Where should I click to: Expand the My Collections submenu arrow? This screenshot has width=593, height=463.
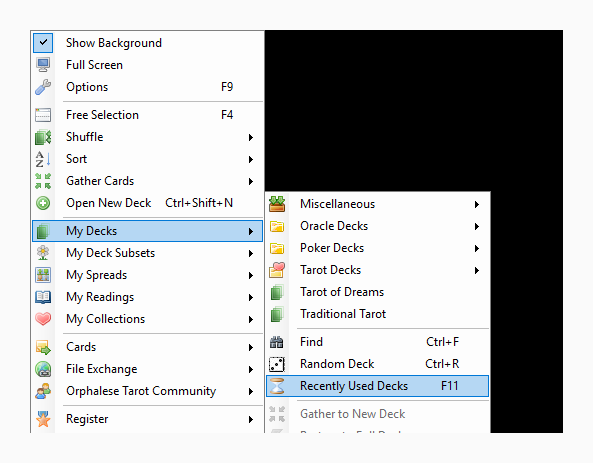[251, 319]
